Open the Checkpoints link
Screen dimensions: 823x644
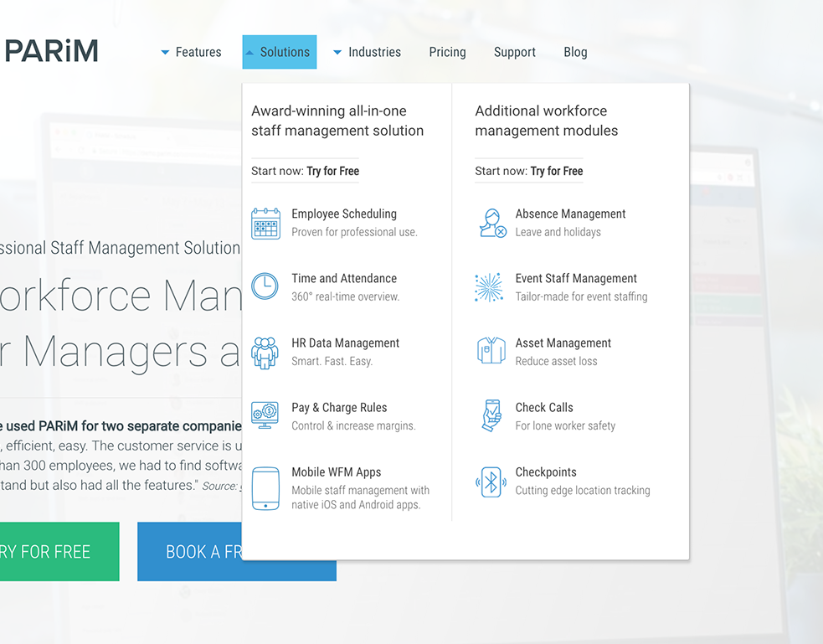click(x=546, y=471)
